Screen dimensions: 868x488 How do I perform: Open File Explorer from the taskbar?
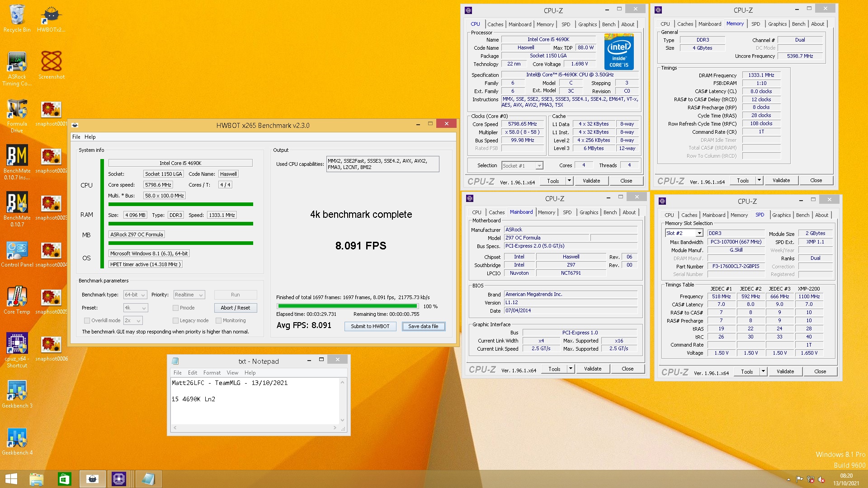point(37,479)
